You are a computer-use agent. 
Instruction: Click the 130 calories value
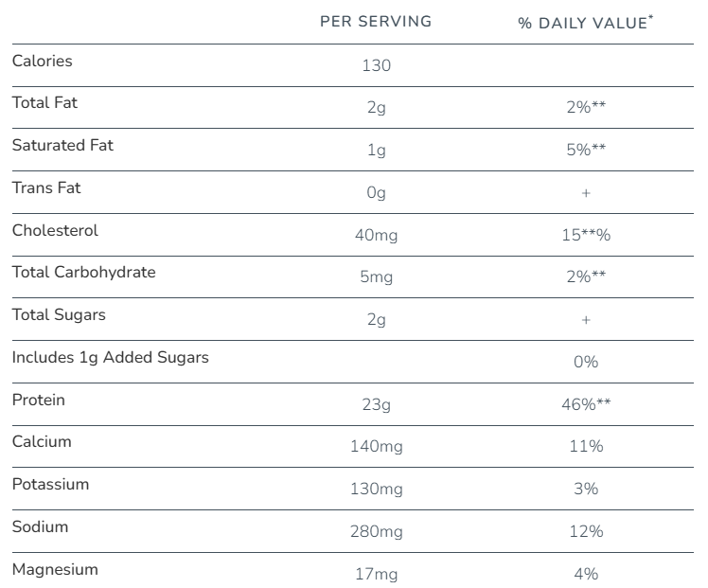pos(376,65)
